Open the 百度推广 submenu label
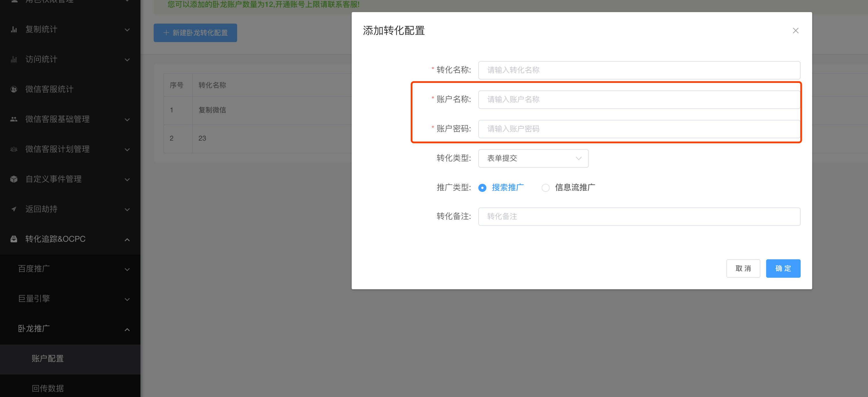 point(34,269)
